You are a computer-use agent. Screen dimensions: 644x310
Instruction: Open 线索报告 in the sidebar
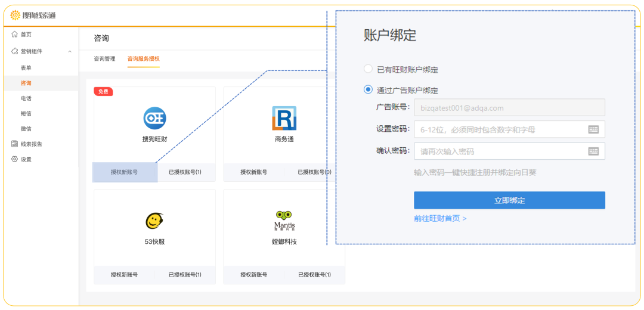click(x=32, y=144)
